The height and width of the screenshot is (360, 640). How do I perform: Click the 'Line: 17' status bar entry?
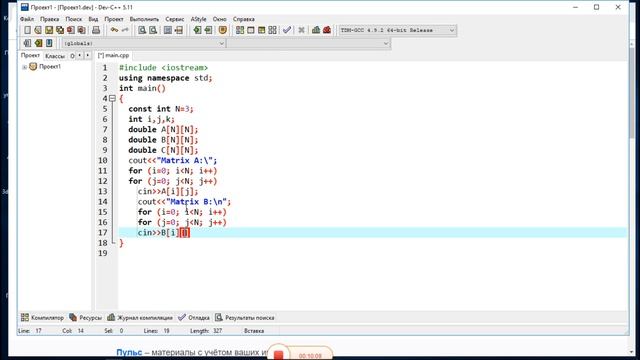[30, 331]
